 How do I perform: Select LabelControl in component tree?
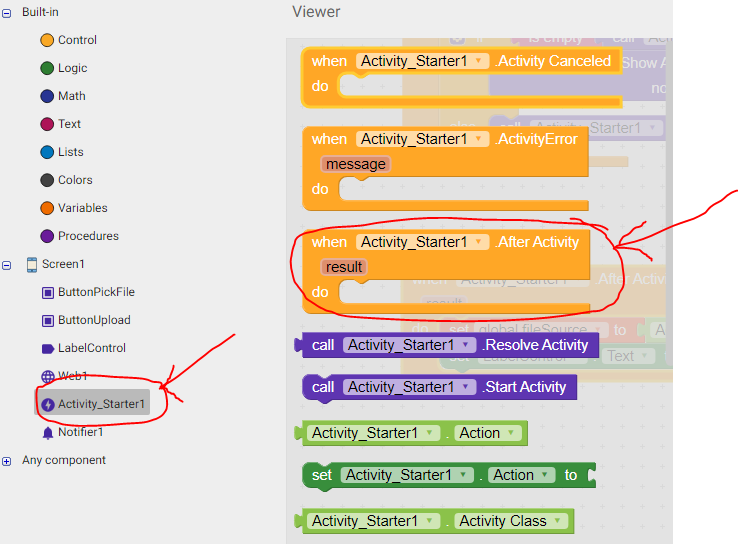point(92,348)
